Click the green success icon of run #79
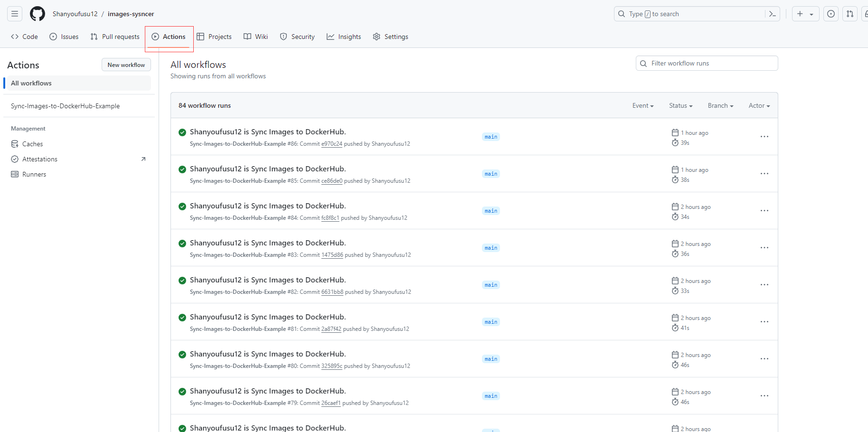The width and height of the screenshot is (868, 432). pos(182,392)
